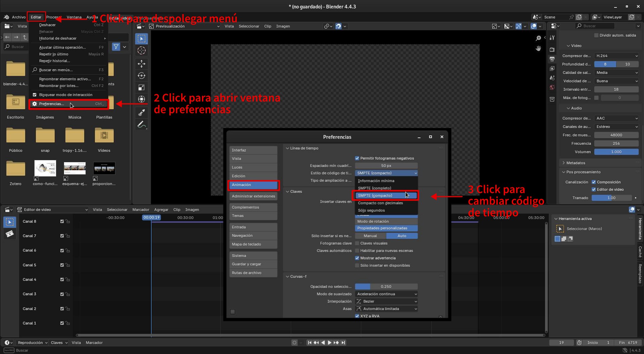Viewport: 644px width, 354px height.
Task: Open the Tool properties tab icon
Action: 552,38
